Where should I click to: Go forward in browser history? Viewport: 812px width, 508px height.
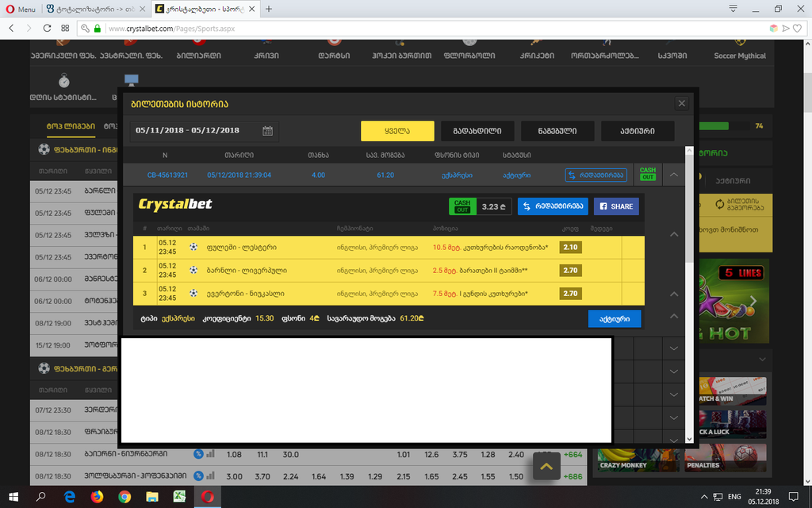tap(29, 29)
